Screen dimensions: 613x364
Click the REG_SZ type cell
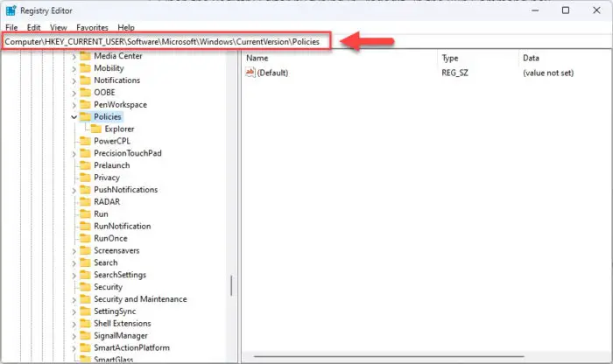pos(454,73)
